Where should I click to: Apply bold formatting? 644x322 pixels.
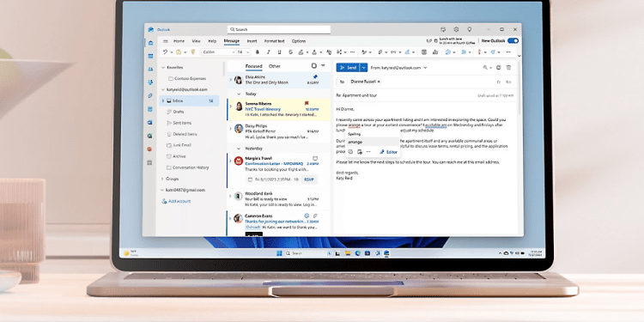pyautogui.click(x=258, y=52)
